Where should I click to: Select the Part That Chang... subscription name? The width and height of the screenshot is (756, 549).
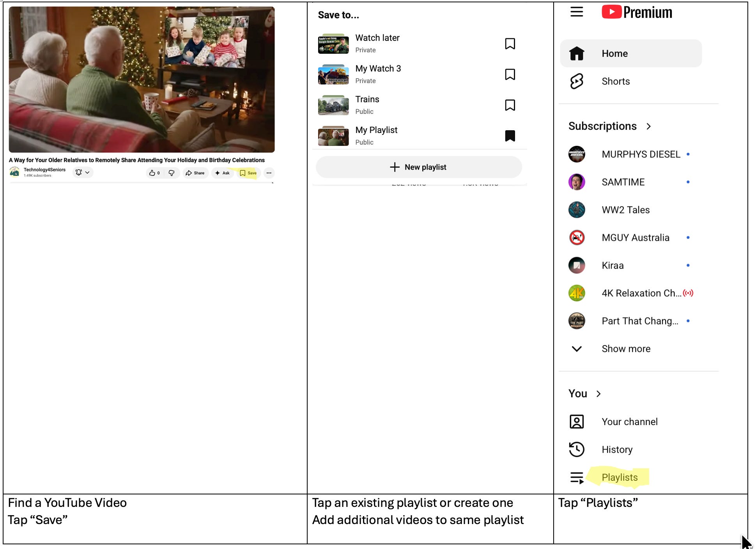pyautogui.click(x=640, y=321)
